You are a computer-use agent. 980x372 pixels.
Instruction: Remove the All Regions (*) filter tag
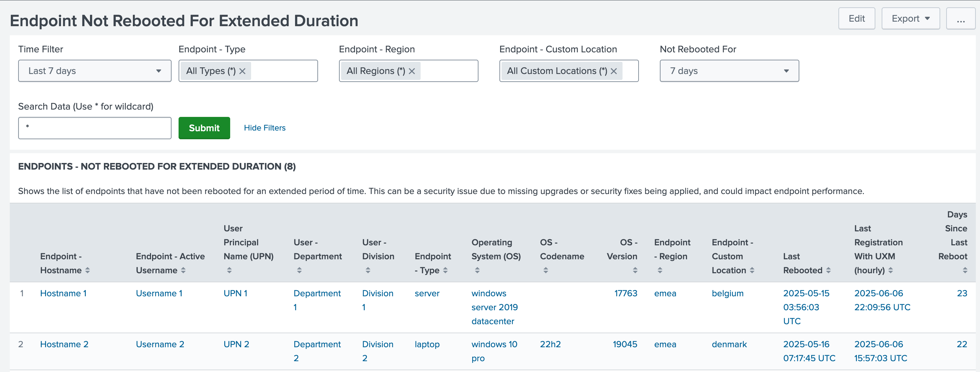(x=412, y=71)
